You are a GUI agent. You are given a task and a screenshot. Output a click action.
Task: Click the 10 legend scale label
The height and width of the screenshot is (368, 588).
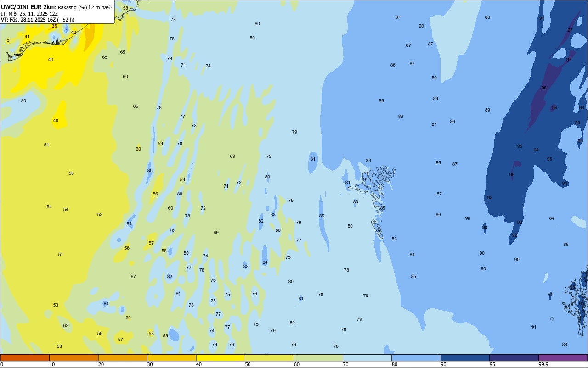click(52, 364)
